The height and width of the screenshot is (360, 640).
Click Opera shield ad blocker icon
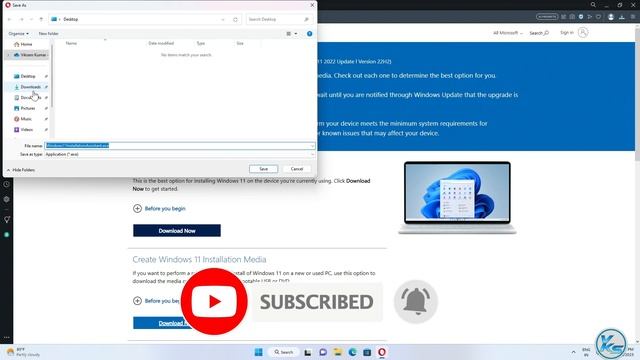tap(581, 17)
